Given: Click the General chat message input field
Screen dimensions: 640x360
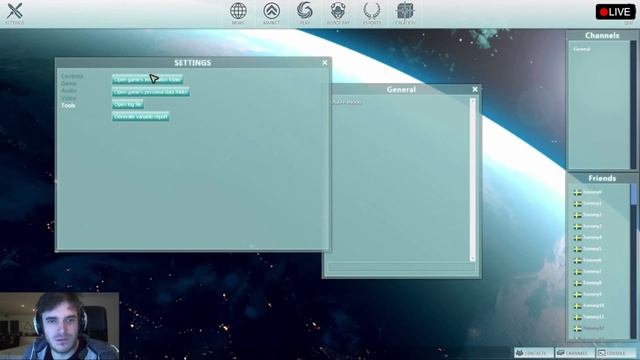Looking at the screenshot, I should click(x=401, y=267).
